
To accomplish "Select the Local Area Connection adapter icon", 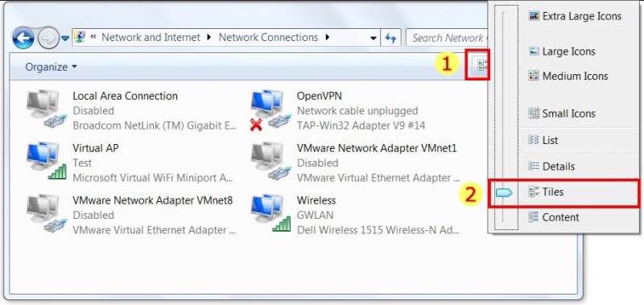I will click(47, 109).
